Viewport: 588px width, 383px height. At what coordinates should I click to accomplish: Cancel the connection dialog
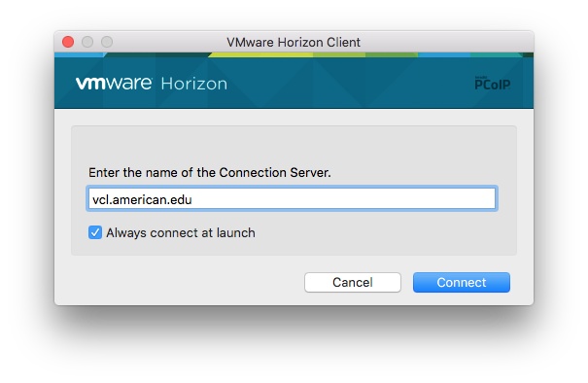[x=353, y=283]
